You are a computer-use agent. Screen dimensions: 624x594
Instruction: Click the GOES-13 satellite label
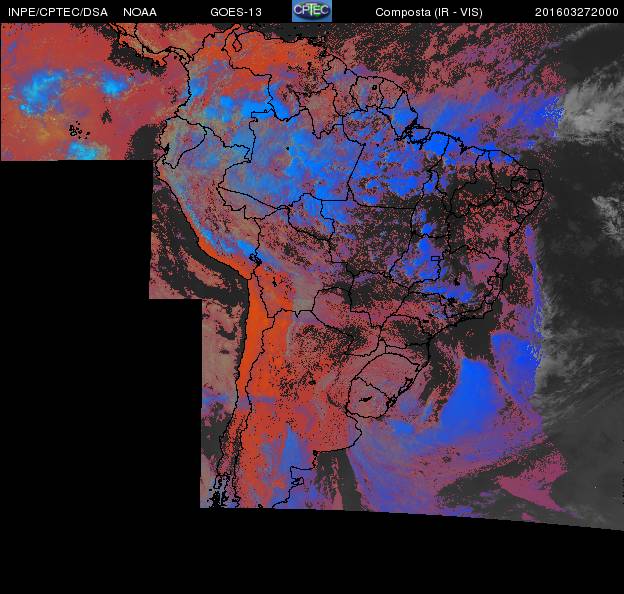[236, 12]
